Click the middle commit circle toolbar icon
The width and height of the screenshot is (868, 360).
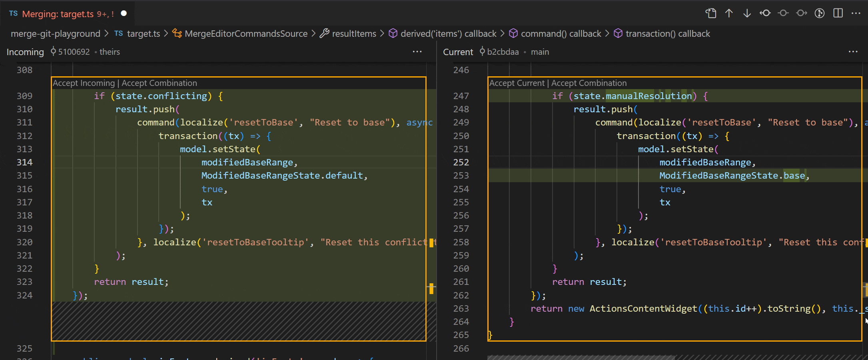(x=783, y=13)
